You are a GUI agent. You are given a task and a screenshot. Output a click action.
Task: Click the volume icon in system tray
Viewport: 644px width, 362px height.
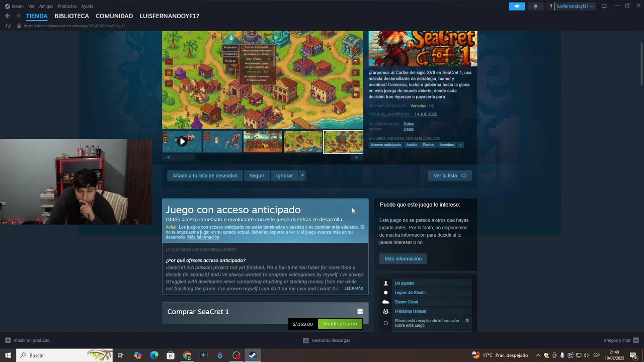(586, 355)
